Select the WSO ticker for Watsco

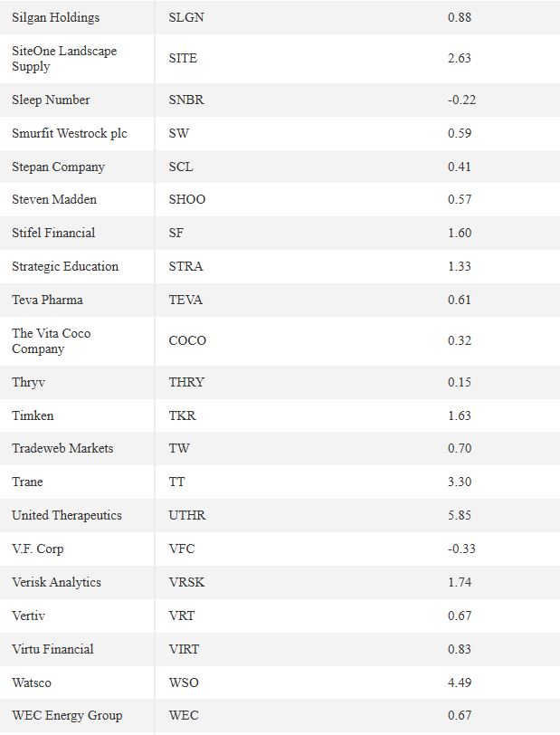(184, 683)
